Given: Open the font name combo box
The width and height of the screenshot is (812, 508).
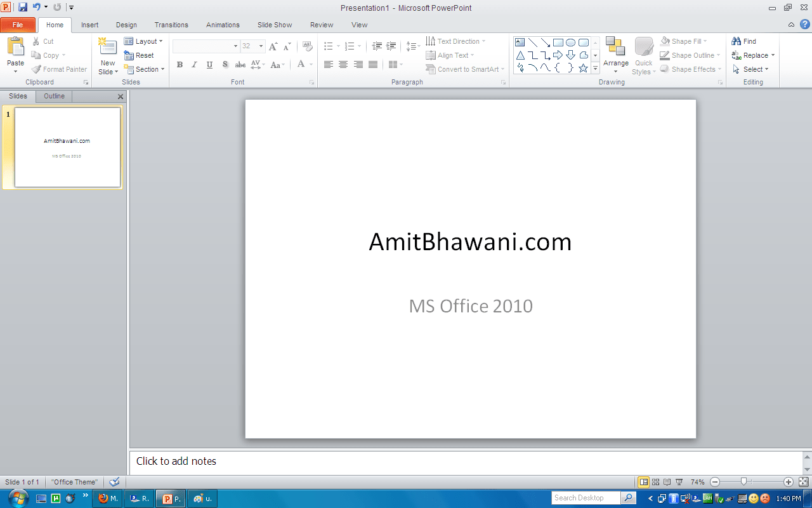Looking at the screenshot, I should point(206,46).
